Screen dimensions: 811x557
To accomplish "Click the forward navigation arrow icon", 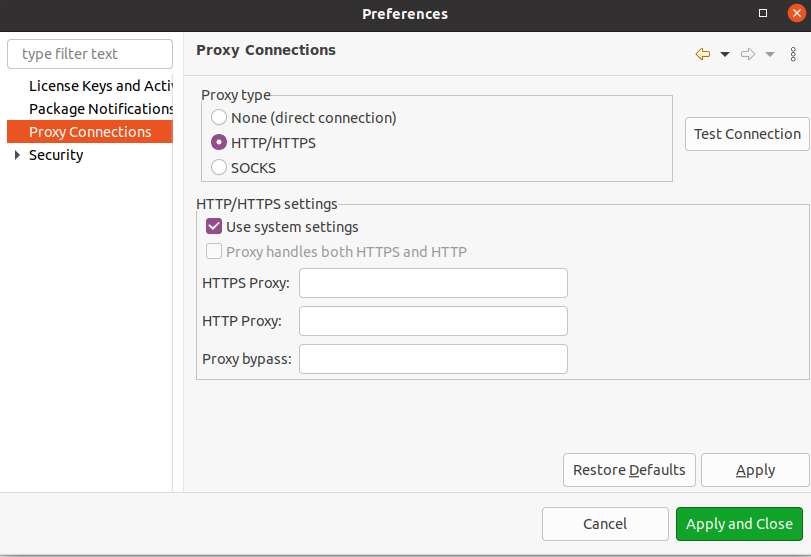I will 747,54.
